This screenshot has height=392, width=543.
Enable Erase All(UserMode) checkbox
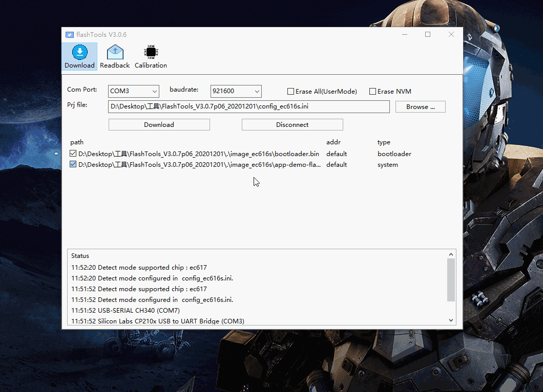click(x=290, y=91)
